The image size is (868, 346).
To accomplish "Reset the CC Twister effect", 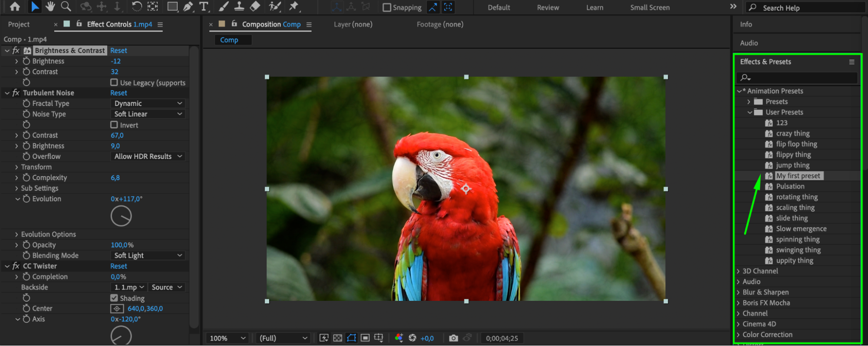I will click(119, 266).
